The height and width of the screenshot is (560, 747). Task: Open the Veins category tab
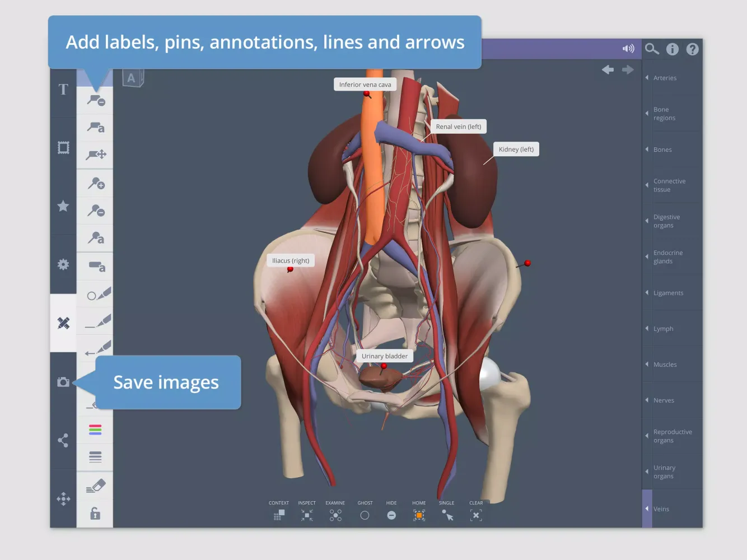(661, 509)
